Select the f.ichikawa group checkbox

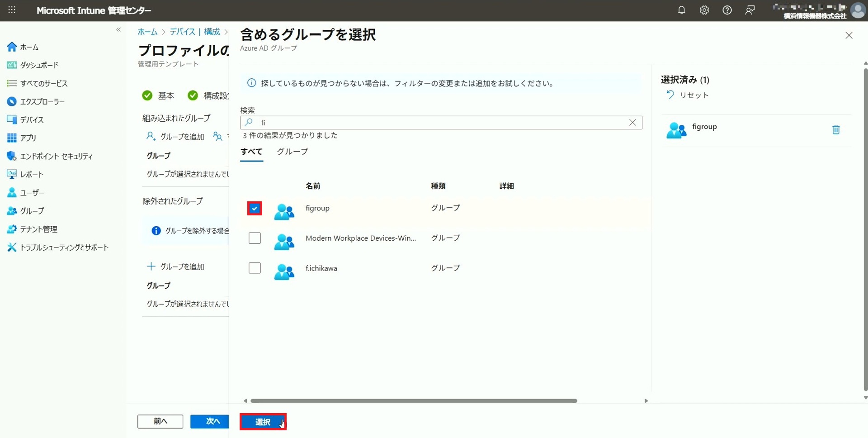point(255,268)
